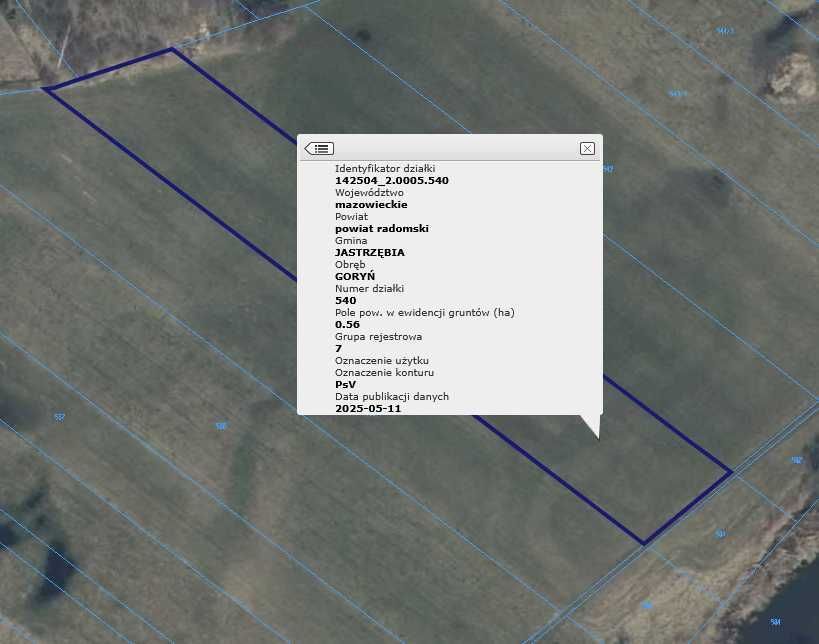
Task: Click the light bush clump in the field
Action: [793, 75]
